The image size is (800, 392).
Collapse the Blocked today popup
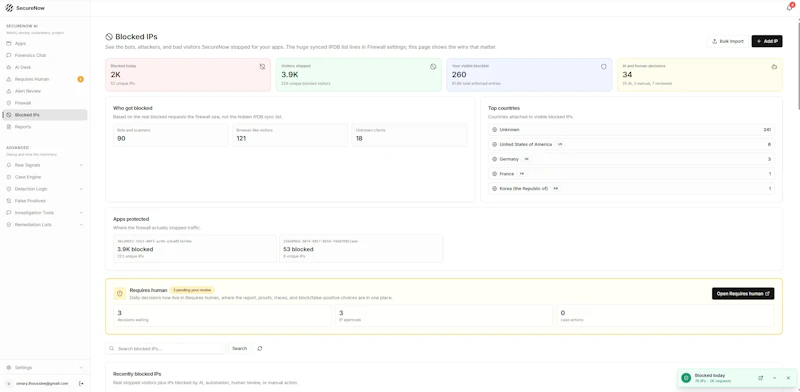coord(774,378)
